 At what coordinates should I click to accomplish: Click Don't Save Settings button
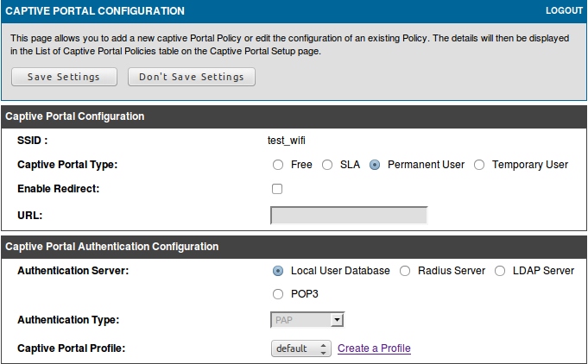point(192,77)
